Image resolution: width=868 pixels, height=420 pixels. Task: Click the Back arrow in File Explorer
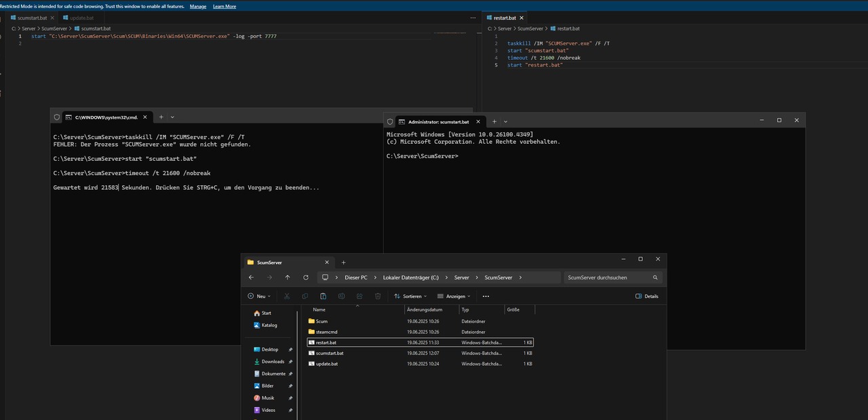(x=251, y=278)
